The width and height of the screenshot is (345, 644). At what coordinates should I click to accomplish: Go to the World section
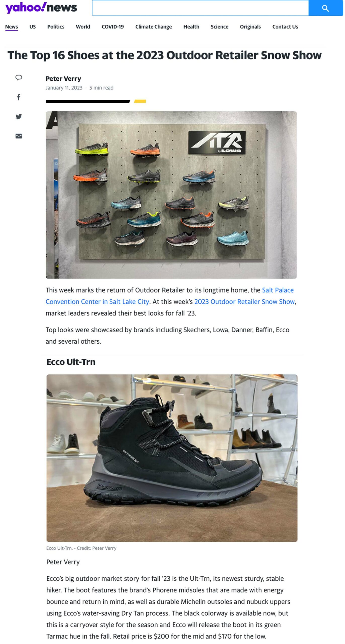[83, 27]
